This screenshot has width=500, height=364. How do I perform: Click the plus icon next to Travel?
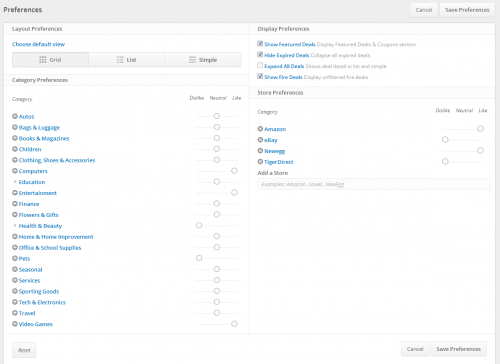click(15, 313)
